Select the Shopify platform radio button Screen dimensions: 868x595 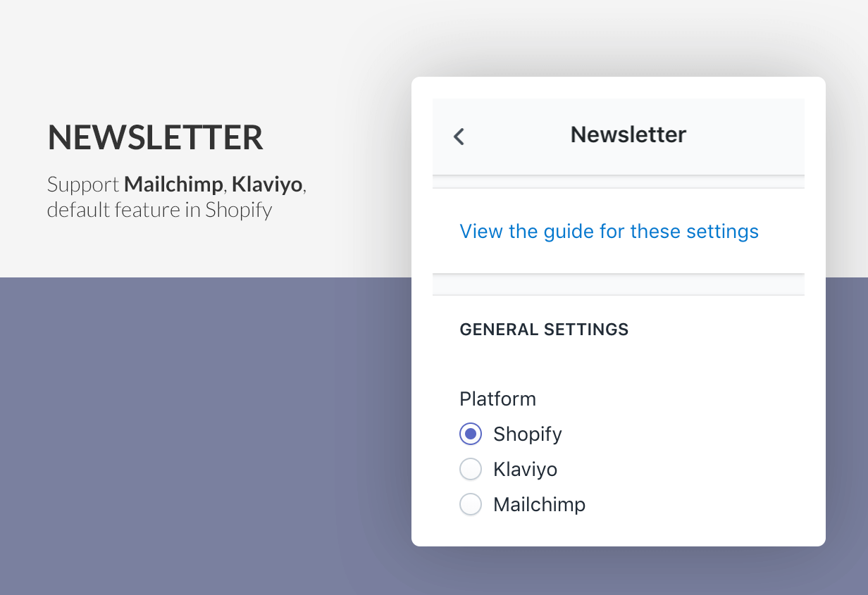pos(471,434)
